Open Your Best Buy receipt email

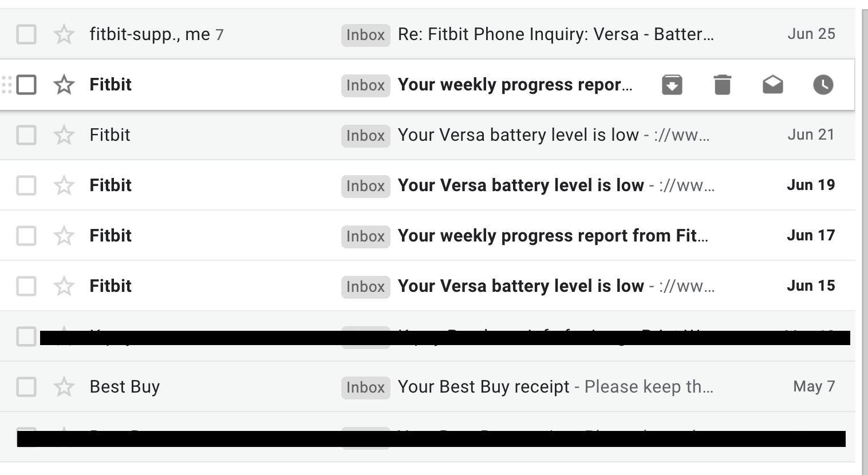pos(484,387)
